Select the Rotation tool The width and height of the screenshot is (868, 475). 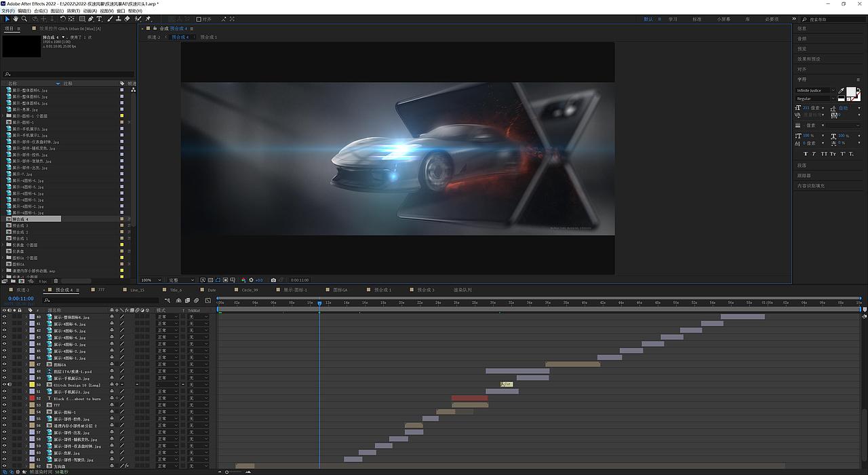point(62,19)
